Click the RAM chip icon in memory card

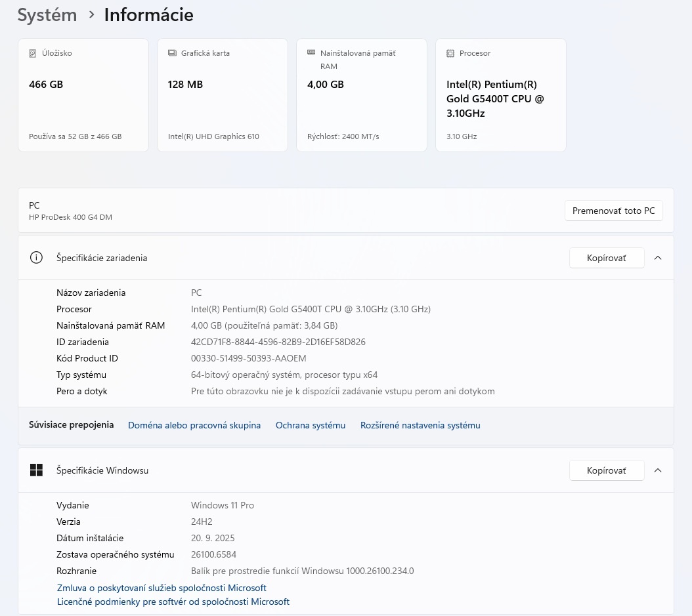tap(311, 53)
